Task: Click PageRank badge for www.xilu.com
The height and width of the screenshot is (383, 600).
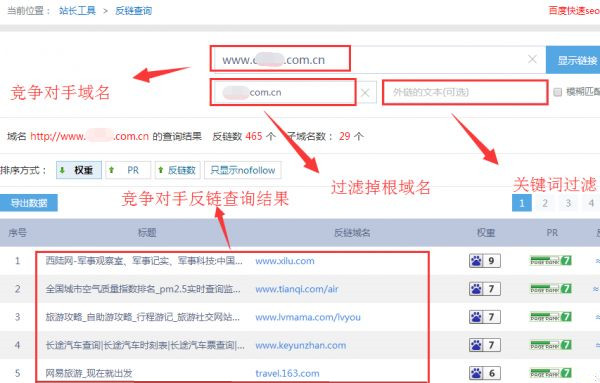Action: [x=551, y=261]
